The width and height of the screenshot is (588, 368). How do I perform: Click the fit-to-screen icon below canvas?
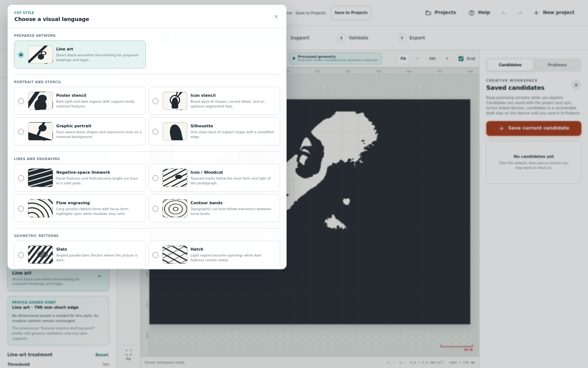click(x=128, y=353)
